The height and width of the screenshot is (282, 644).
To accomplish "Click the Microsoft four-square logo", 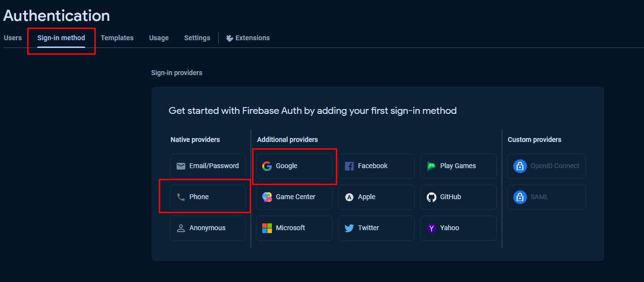I will [267, 228].
